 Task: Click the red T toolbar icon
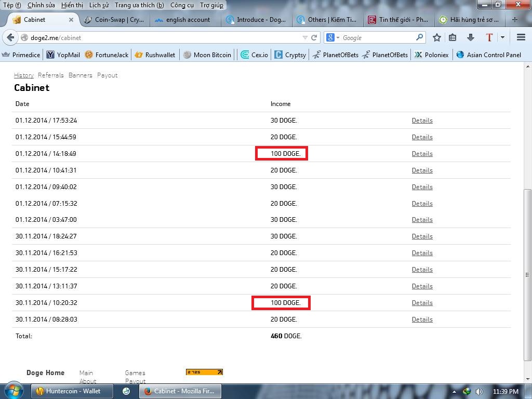click(x=489, y=37)
